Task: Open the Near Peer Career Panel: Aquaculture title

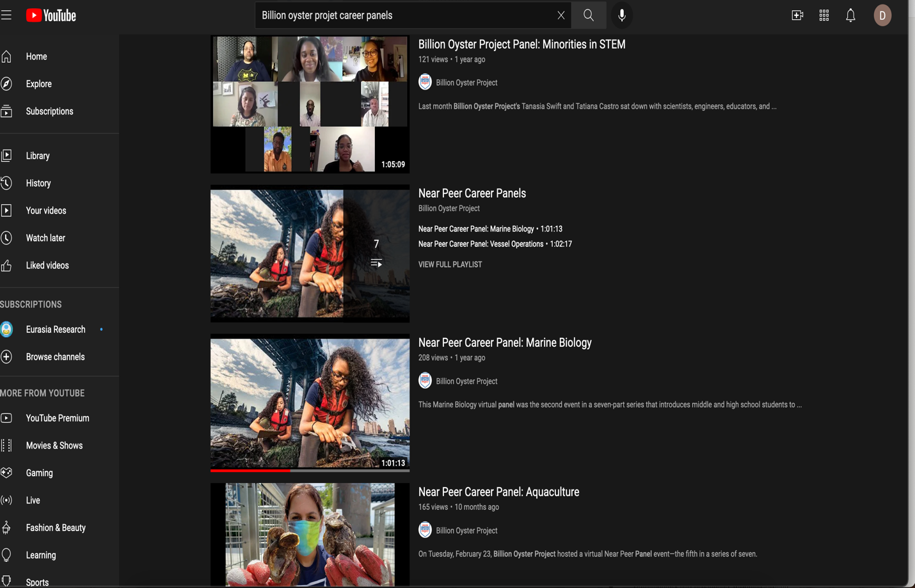Action: 498,492
